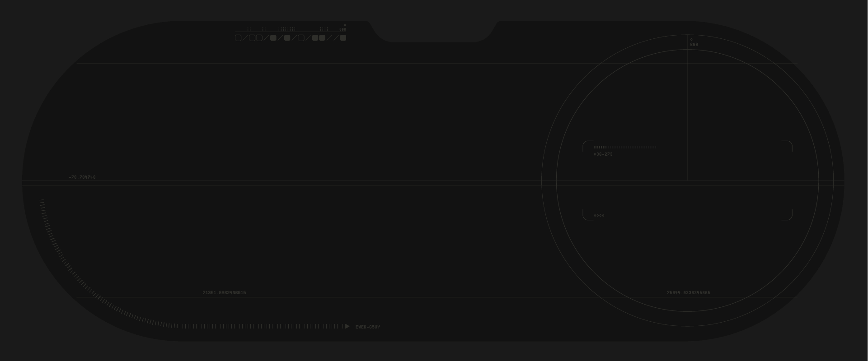
Task: Click the value "75044.0338345865"
Action: 688,293
